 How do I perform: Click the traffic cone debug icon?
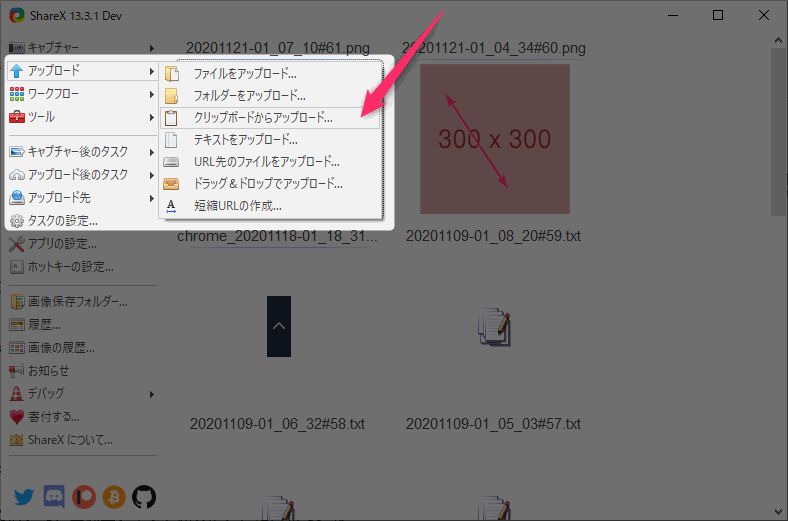[x=17, y=393]
